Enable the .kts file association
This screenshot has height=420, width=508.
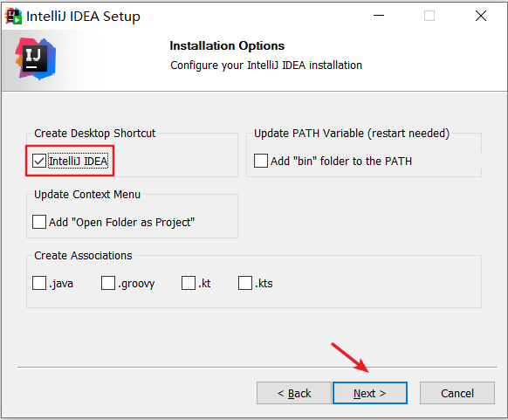[245, 283]
